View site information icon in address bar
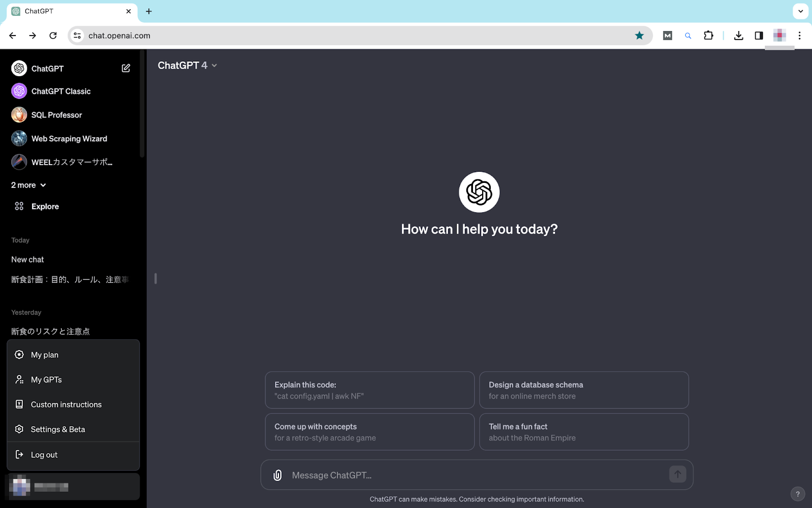Viewport: 812px width, 508px height. tap(77, 36)
